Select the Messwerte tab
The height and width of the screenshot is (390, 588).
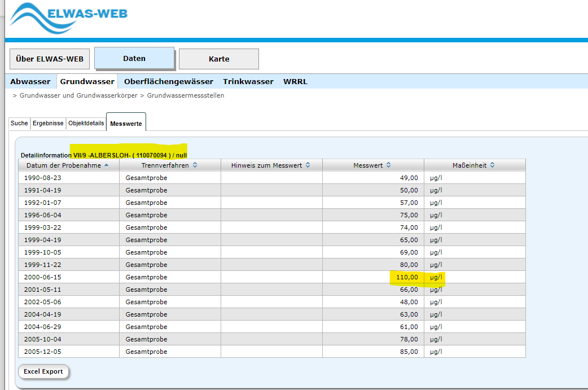[x=126, y=122]
